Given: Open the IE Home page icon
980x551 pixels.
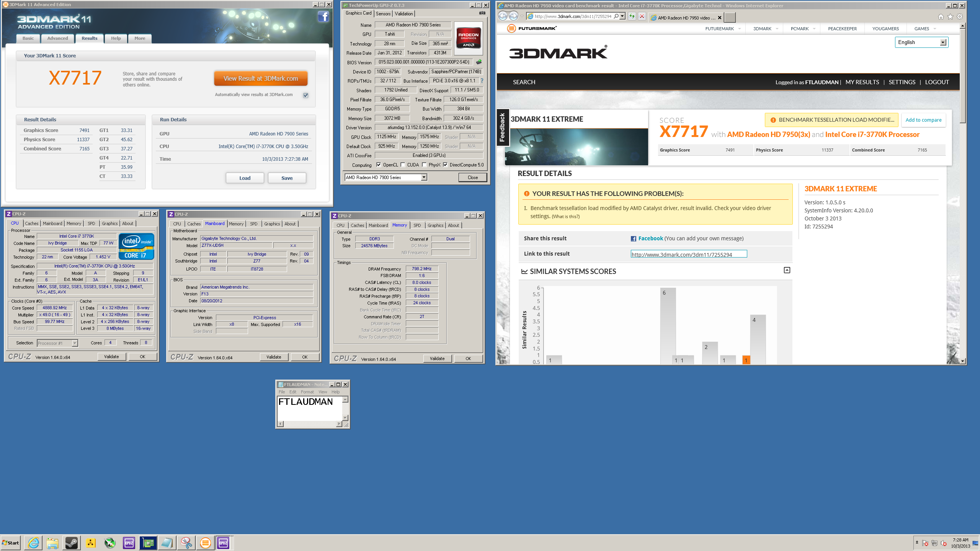Looking at the screenshot, I should [941, 16].
